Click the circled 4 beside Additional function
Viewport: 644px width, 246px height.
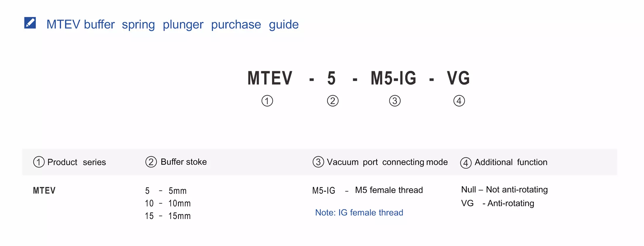pos(466,163)
